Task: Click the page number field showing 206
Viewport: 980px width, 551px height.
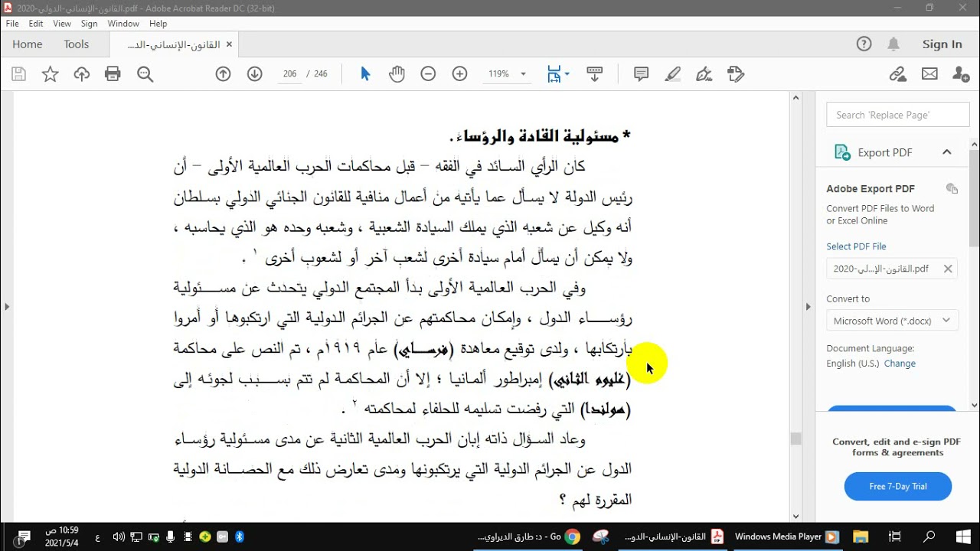Action: click(x=289, y=74)
